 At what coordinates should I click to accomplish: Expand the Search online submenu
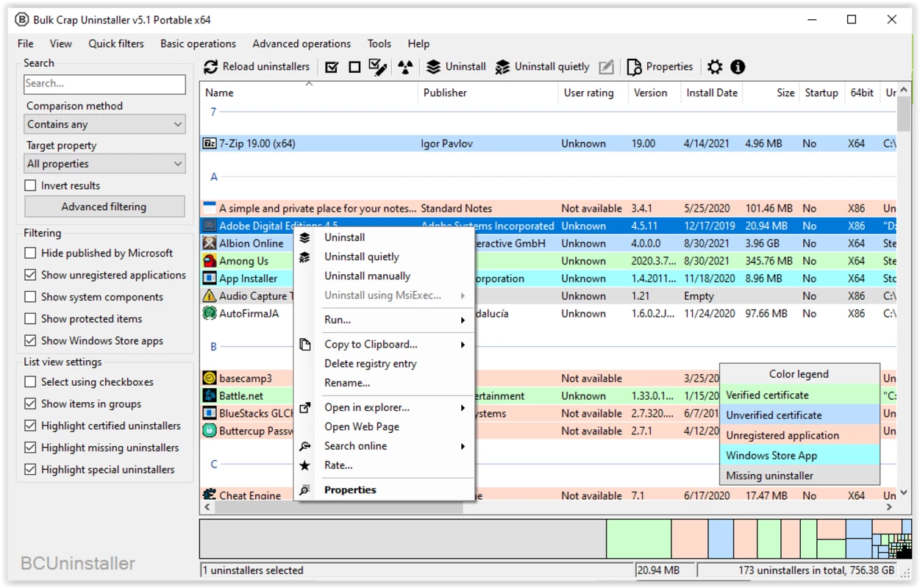(384, 446)
